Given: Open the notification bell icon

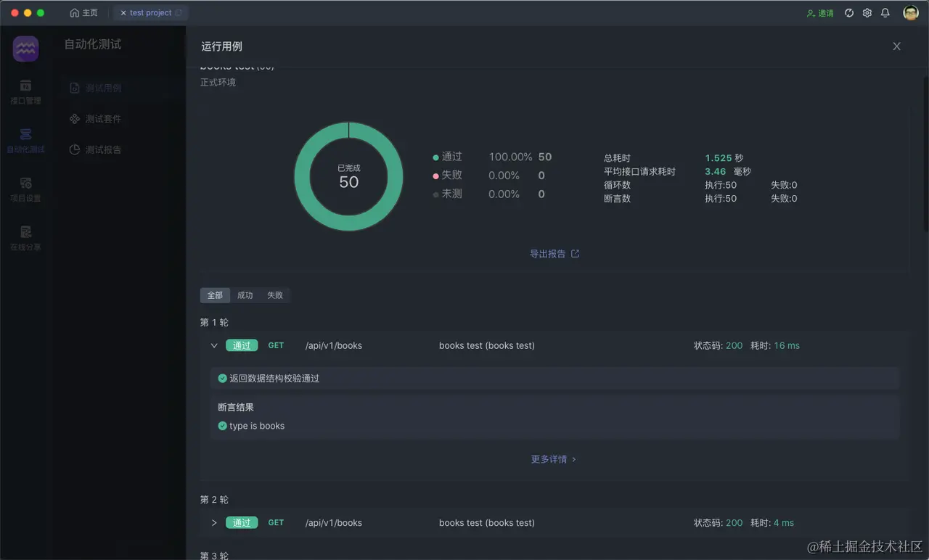Looking at the screenshot, I should coord(885,12).
